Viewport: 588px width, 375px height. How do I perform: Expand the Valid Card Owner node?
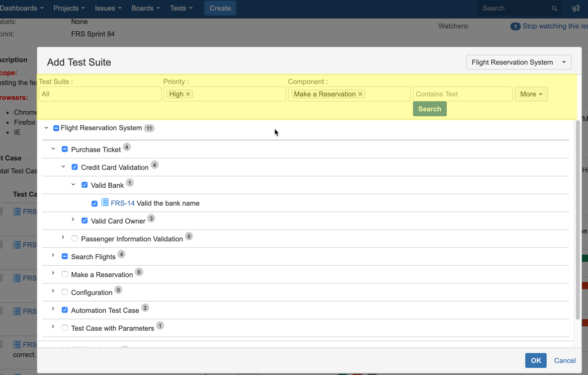(73, 220)
